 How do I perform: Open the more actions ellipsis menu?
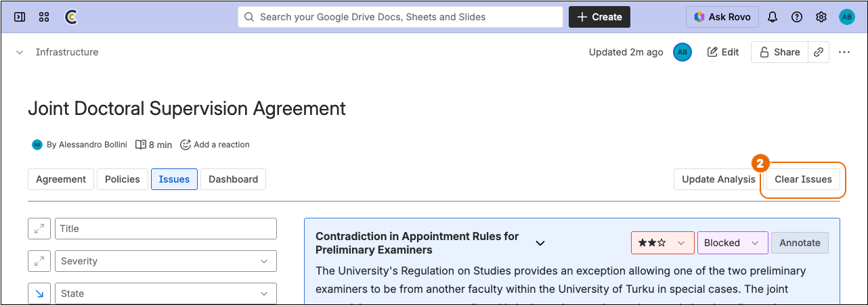844,52
